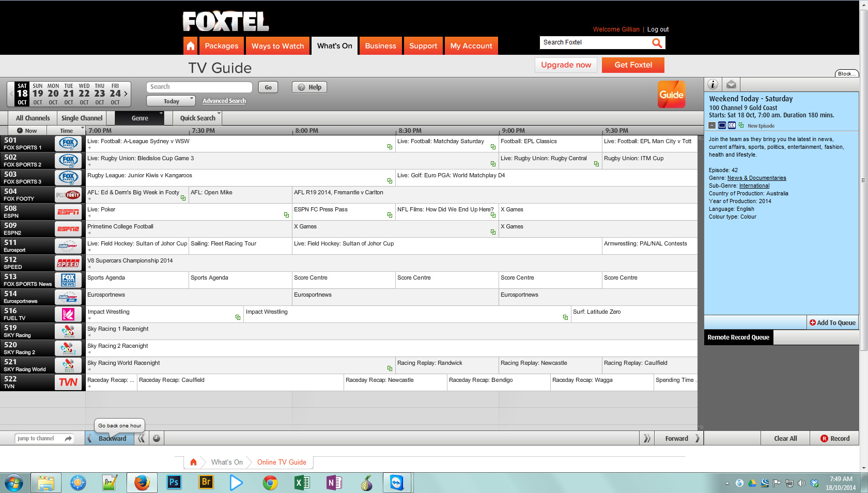Open the My Account menu
The height and width of the screenshot is (493, 868).
[471, 46]
